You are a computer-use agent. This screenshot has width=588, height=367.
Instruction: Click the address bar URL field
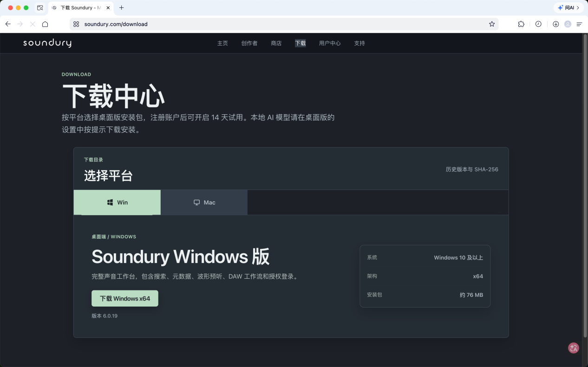283,24
